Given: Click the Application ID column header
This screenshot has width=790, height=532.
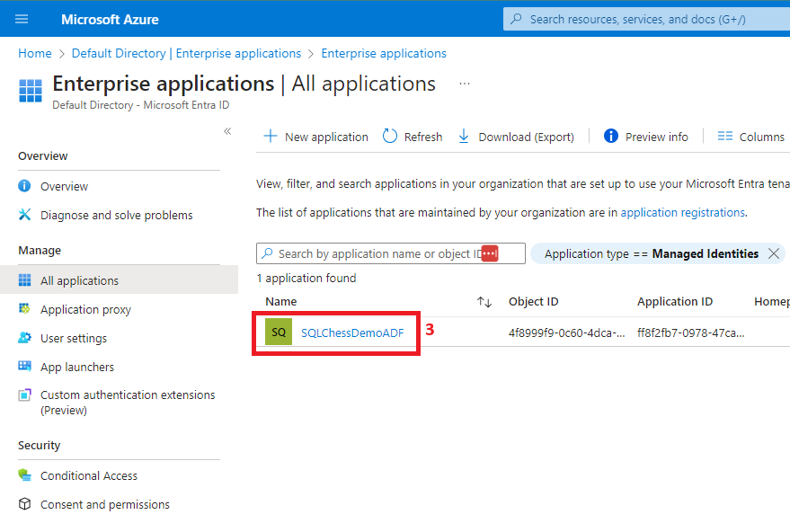Looking at the screenshot, I should point(675,301).
